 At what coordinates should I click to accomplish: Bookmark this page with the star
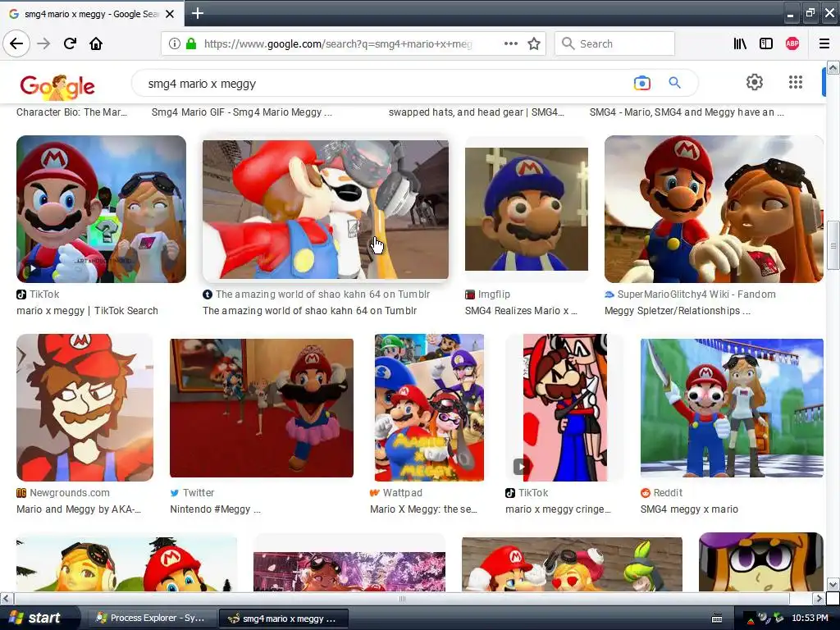[x=534, y=43]
